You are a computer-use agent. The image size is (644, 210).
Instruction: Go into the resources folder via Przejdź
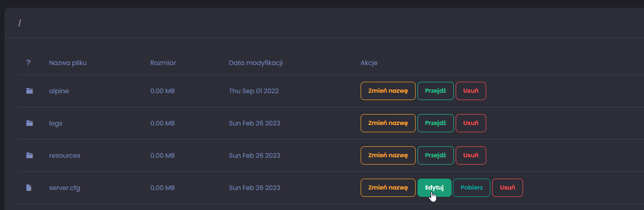pyautogui.click(x=435, y=155)
